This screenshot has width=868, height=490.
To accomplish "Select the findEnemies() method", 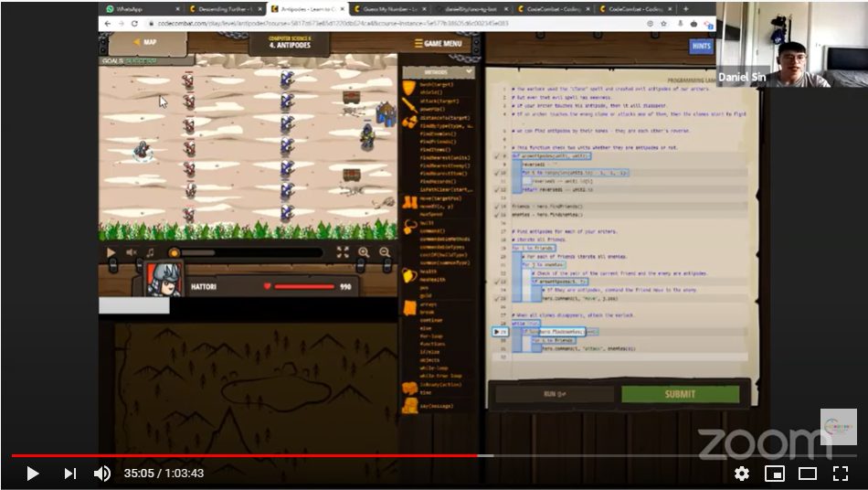I will coord(438,134).
